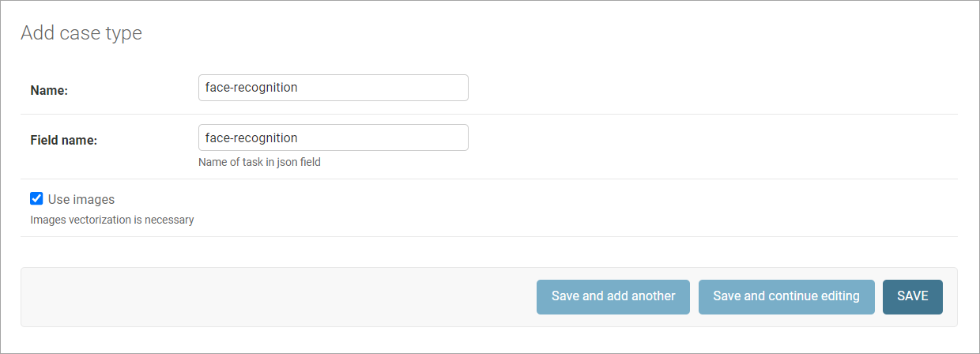This screenshot has width=980, height=354.
Task: Click Save and continue editing
Action: (786, 296)
